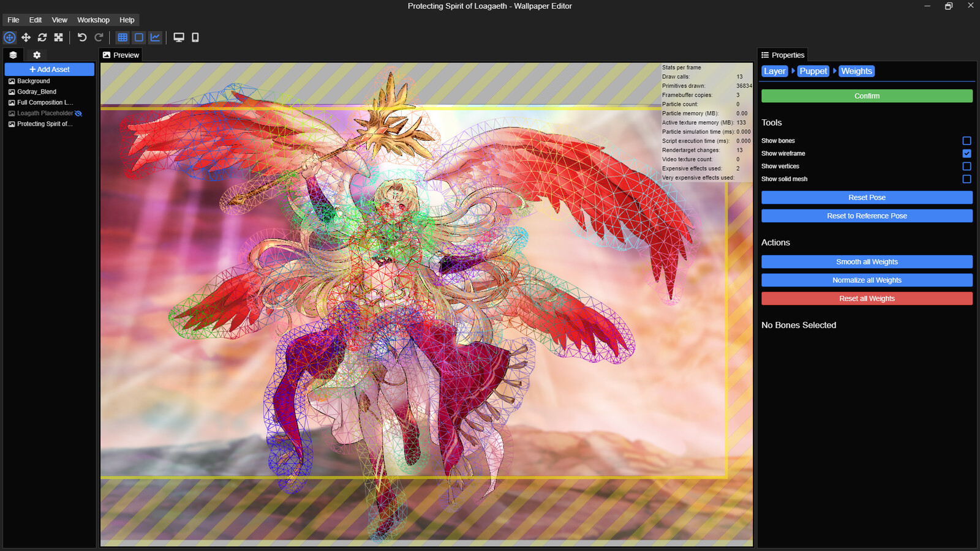Open the Edit menu

[x=36, y=20]
